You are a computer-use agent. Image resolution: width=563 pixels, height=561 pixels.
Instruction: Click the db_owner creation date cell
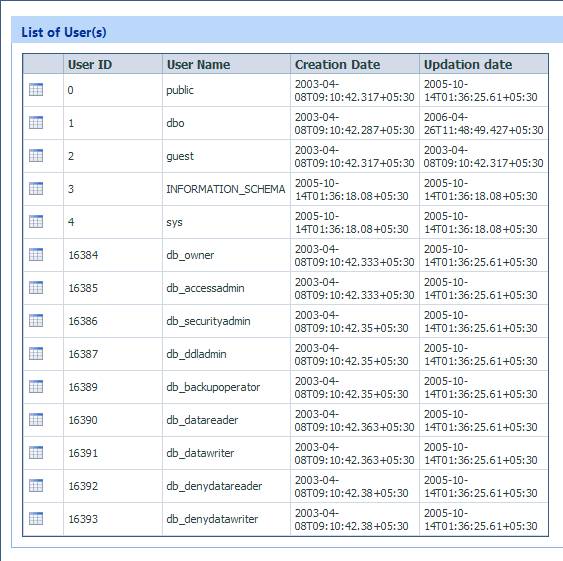click(x=354, y=255)
